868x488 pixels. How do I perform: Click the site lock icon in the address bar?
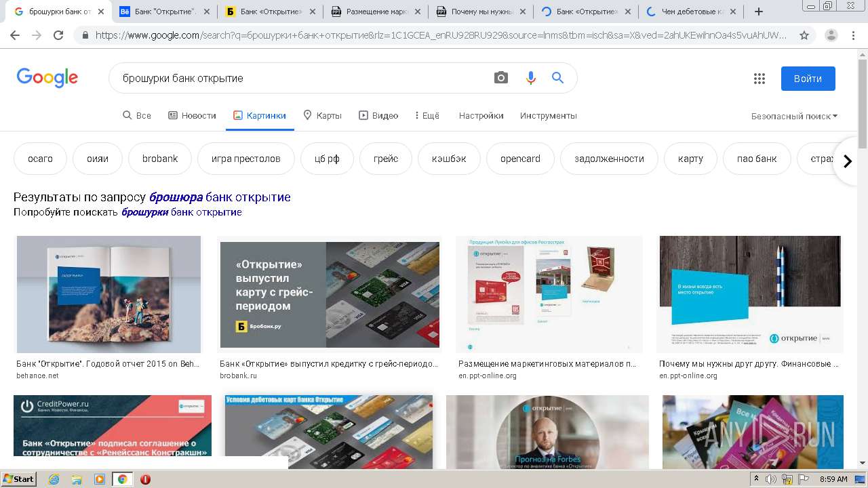coord(85,35)
